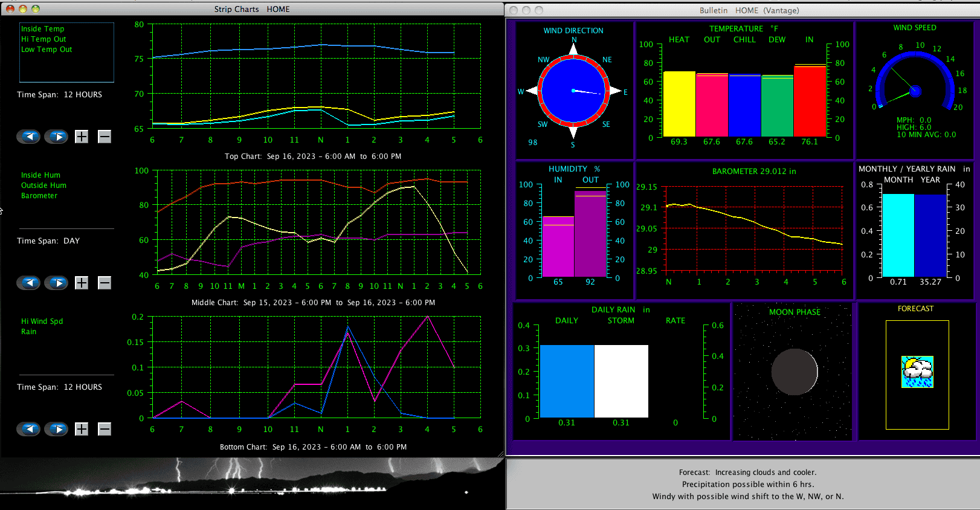Click the minus button for the bottom chart
Viewport: 980px width, 510px height.
(105, 429)
